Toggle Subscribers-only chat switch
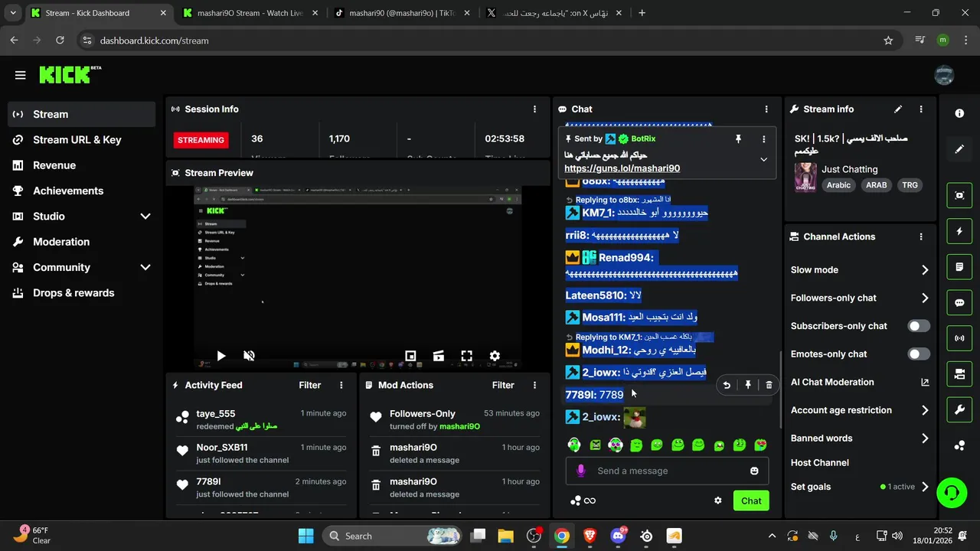The height and width of the screenshot is (551, 980). (x=919, y=326)
